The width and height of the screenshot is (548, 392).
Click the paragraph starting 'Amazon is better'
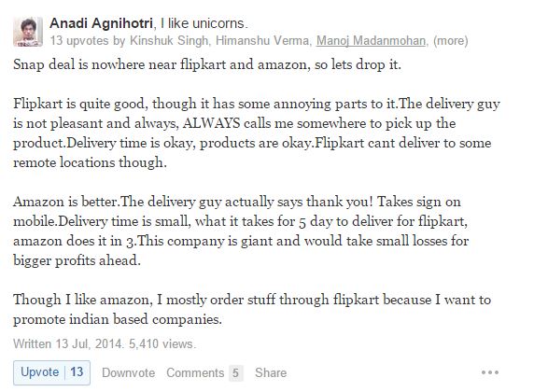point(241,231)
